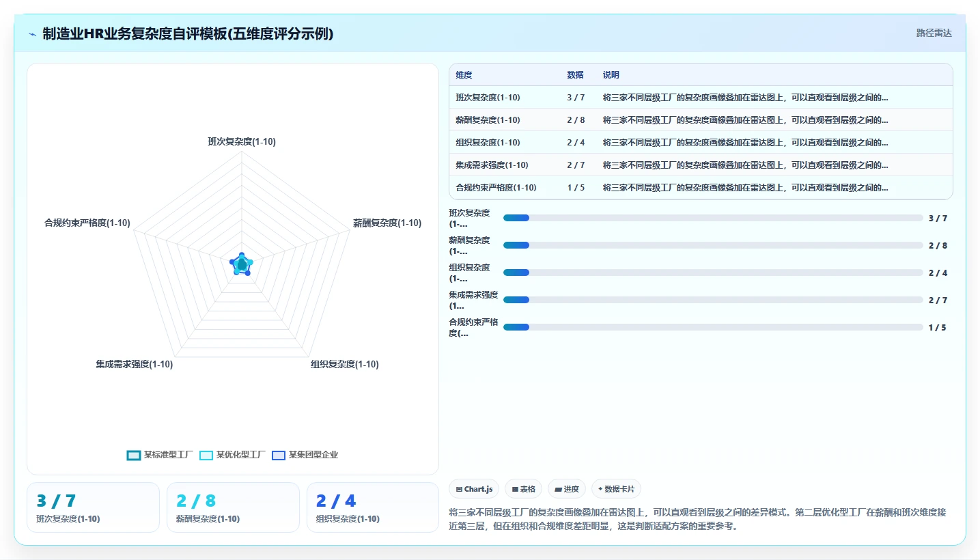Image resolution: width=980 pixels, height=560 pixels.
Task: Click the 组织复杂度(1-10) radar axis label
Action: coord(344,364)
